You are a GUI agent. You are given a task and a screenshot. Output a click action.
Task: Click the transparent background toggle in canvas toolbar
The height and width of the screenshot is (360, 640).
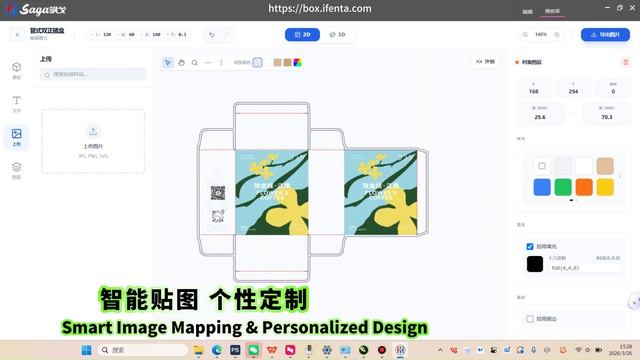pos(257,62)
